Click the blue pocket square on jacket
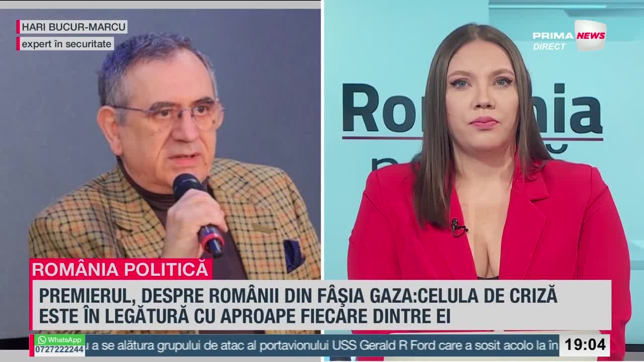The image size is (644, 362). pos(293,255)
